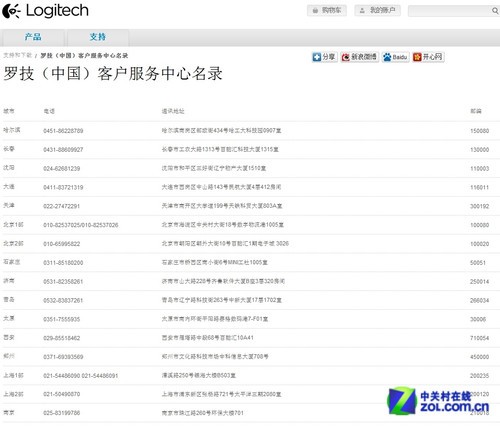Click the phone number in the 天津 row
Screen dimensions: 500x427
point(61,206)
